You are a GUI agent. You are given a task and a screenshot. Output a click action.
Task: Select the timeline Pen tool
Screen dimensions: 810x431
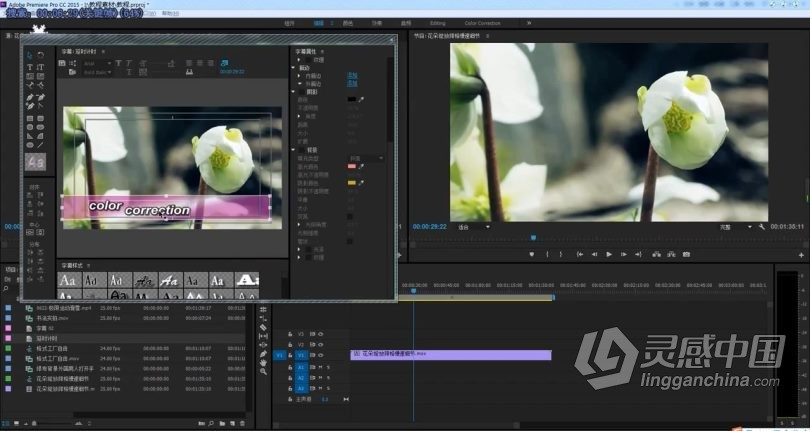pos(263,354)
